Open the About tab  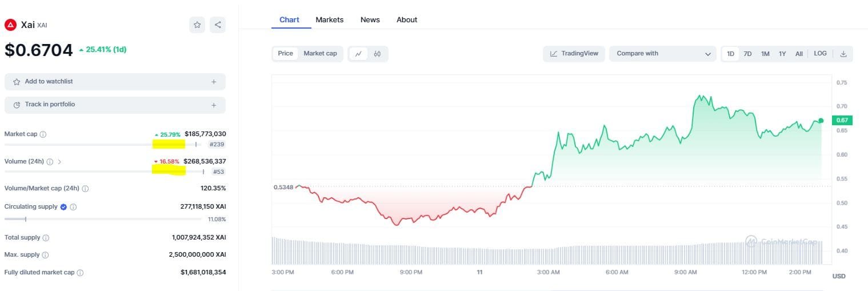point(407,20)
